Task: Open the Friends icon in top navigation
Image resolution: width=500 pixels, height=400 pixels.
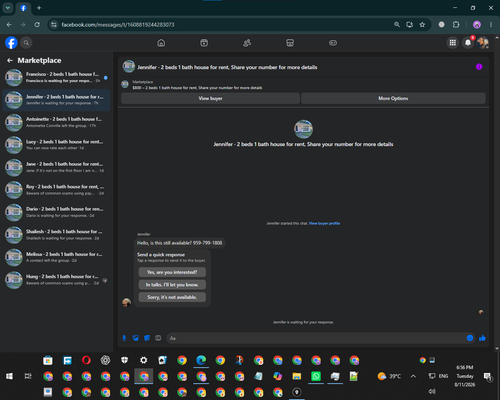Action: (x=247, y=43)
